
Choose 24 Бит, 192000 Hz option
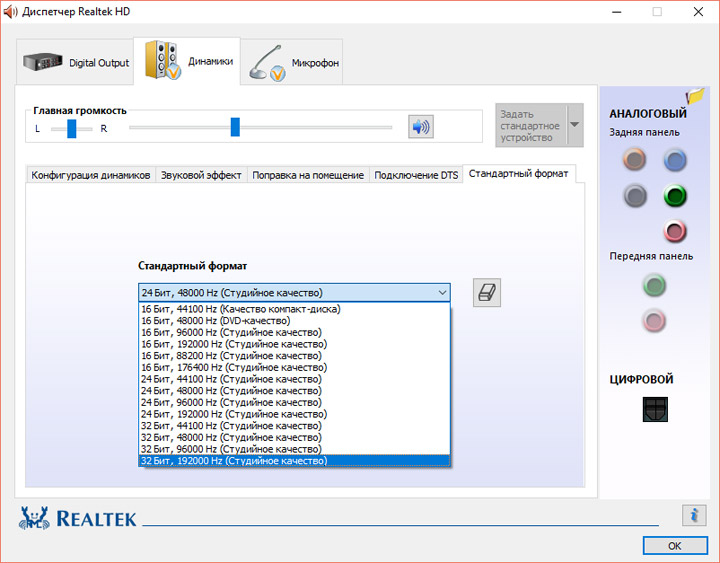pyautogui.click(x=294, y=414)
